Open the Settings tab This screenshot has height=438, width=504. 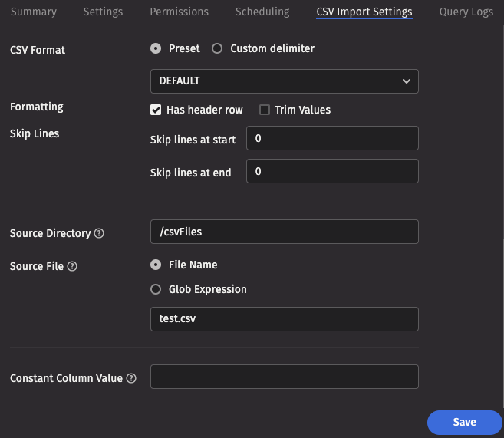point(103,12)
